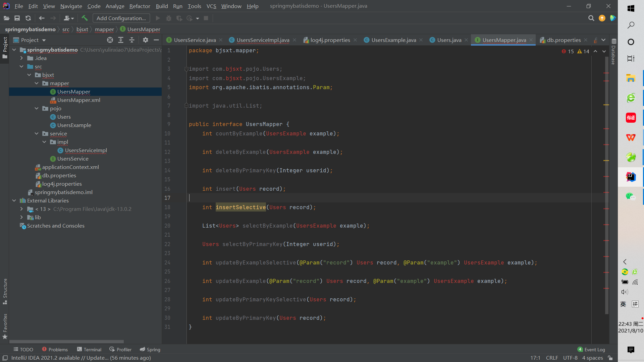Hide the Project tool window
Image resolution: width=644 pixels, height=362 pixels.
point(156,40)
